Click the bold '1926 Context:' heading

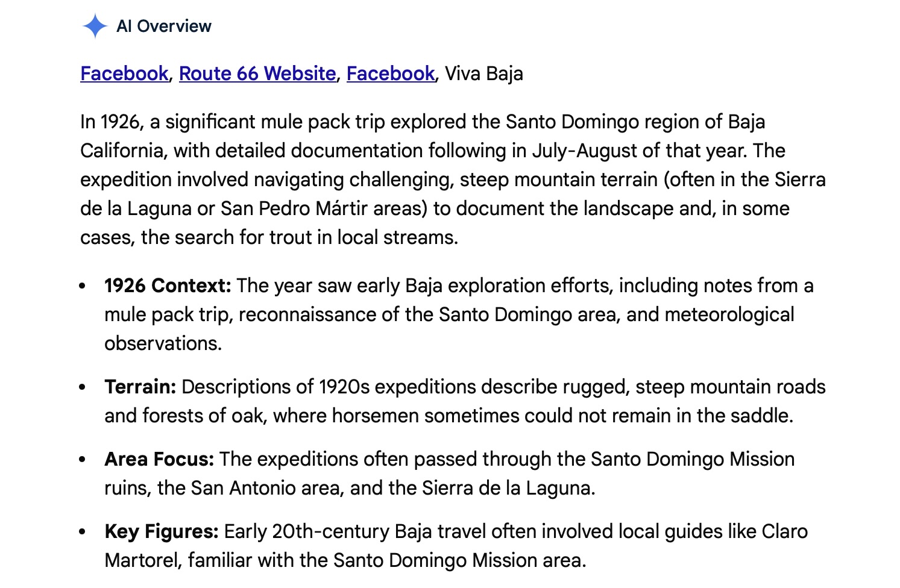click(x=168, y=286)
